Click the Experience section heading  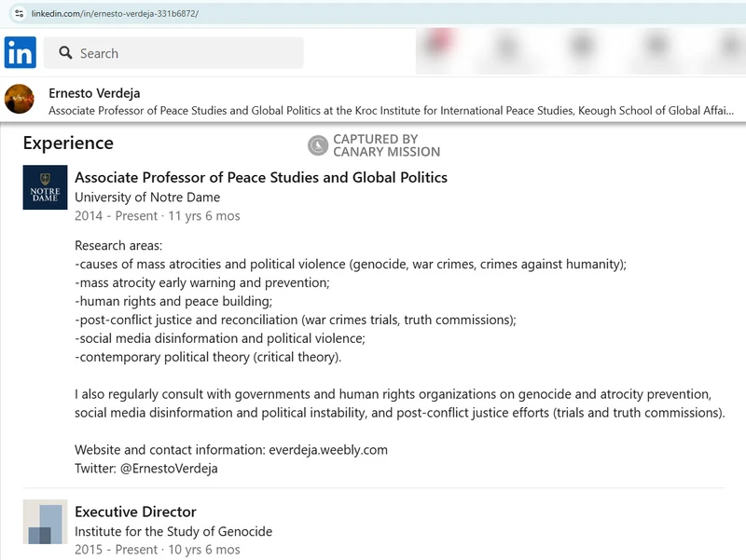pyautogui.click(x=68, y=143)
